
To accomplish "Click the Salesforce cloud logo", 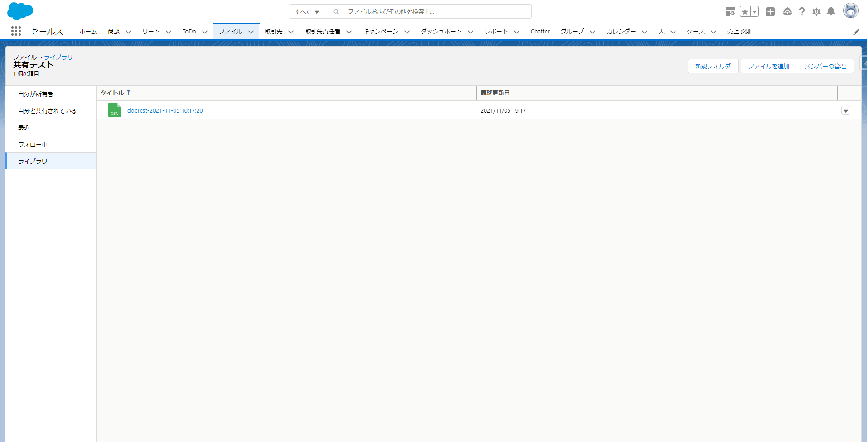I will [x=20, y=11].
